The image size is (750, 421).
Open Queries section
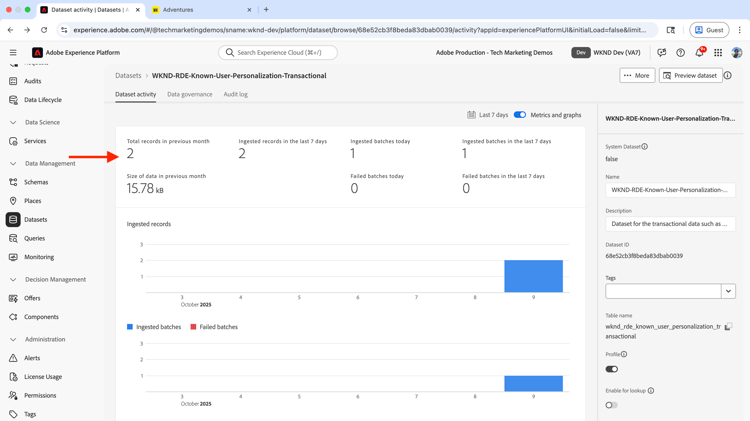click(34, 238)
